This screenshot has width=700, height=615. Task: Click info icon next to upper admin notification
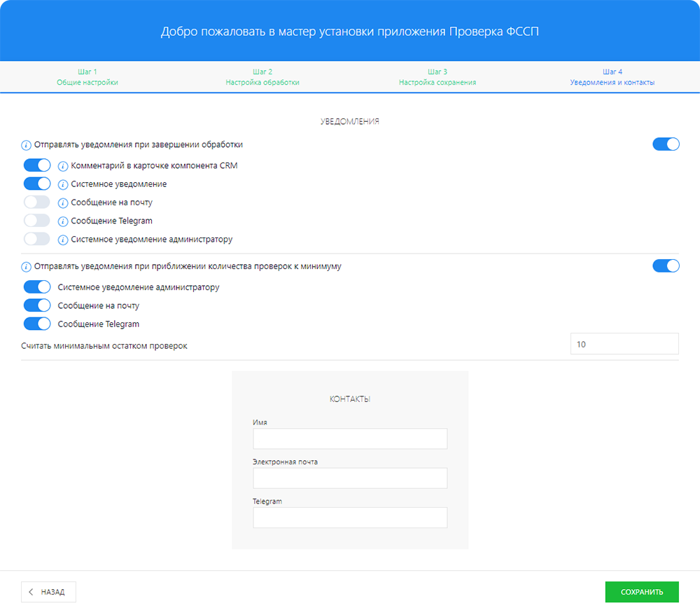pos(63,240)
